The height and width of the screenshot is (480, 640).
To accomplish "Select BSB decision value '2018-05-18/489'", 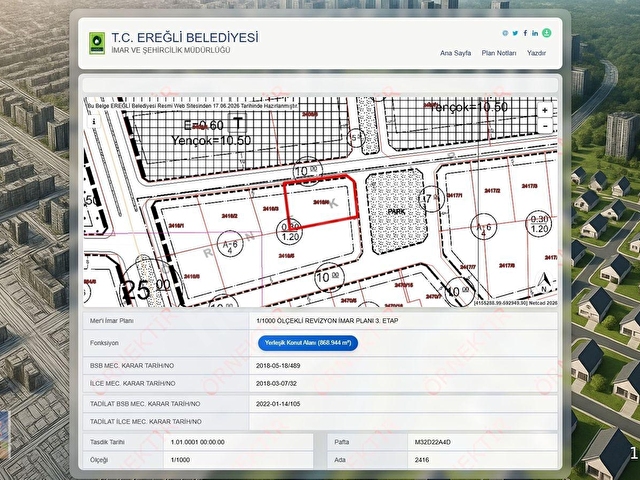I will [x=278, y=366].
